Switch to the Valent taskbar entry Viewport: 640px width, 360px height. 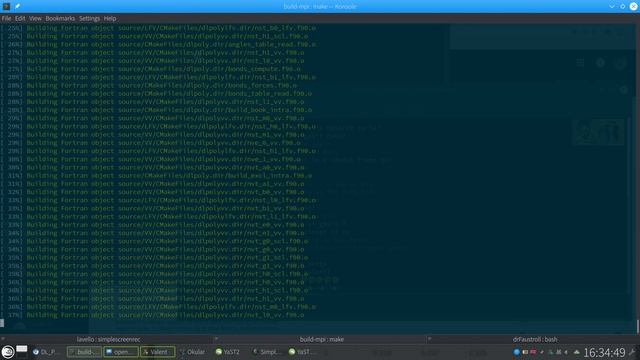point(158,352)
